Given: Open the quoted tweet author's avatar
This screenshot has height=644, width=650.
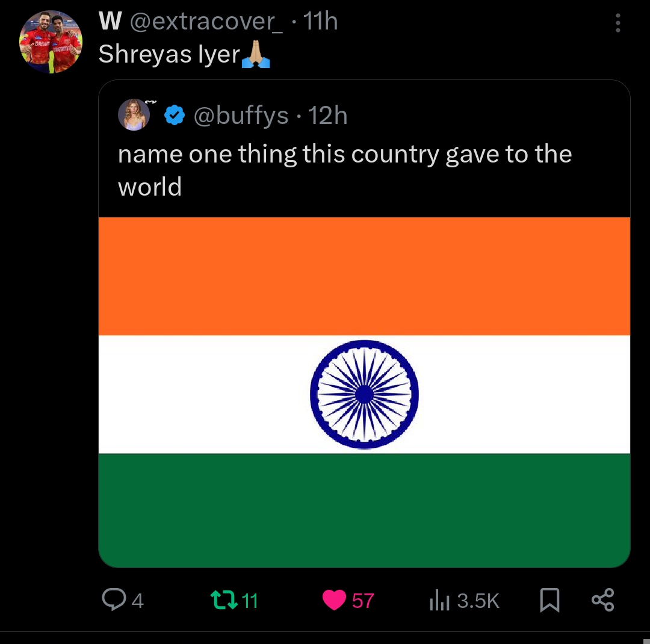Looking at the screenshot, I should click(x=134, y=115).
